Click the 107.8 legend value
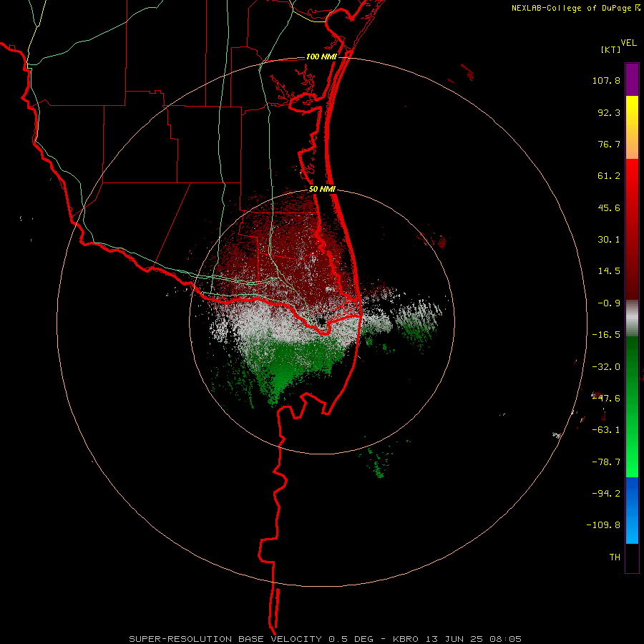The width and height of the screenshot is (644, 644). [606, 80]
